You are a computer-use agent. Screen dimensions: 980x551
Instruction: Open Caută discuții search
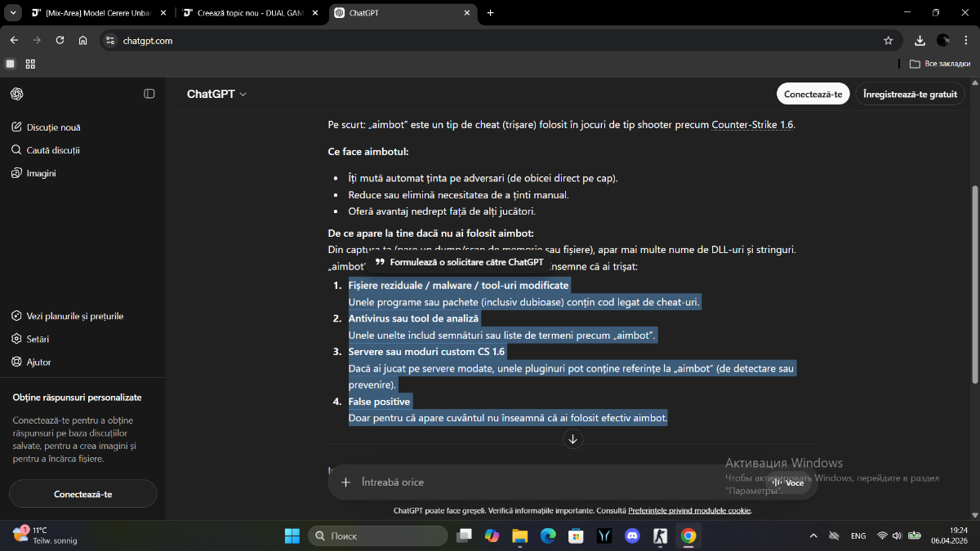tap(53, 150)
